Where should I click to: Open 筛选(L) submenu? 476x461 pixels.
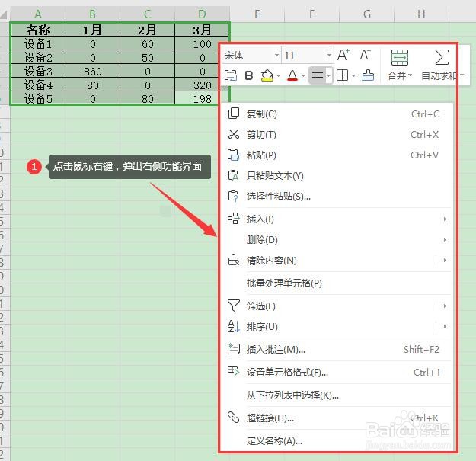336,306
